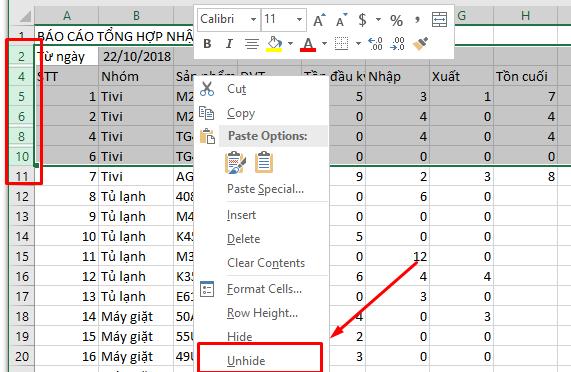Apply Comma Style format
The image size is (571, 372).
click(417, 20)
